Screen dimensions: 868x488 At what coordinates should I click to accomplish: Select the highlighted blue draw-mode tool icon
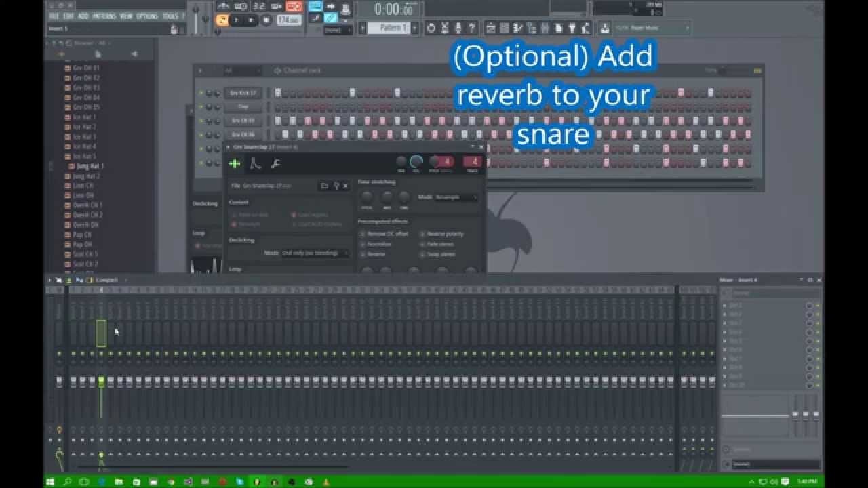click(x=331, y=18)
